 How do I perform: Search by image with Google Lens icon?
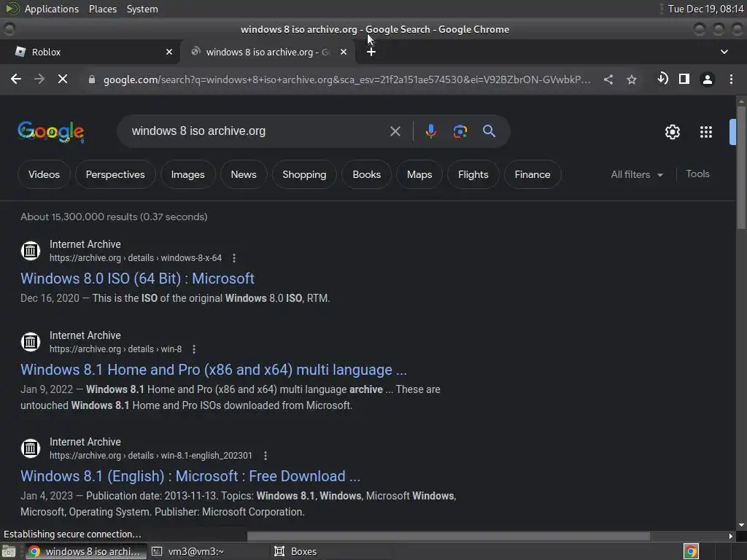[460, 131]
